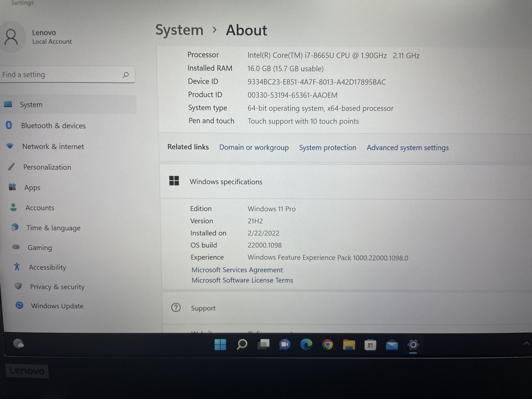Select Apps in the sidebar

(x=32, y=188)
